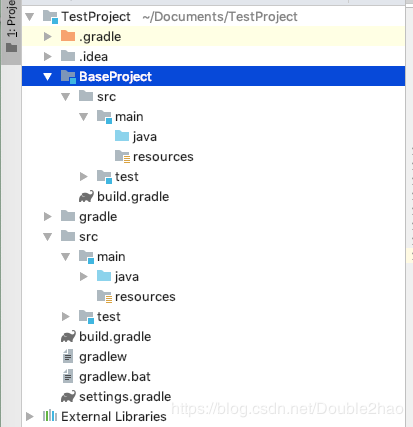Select the gradle folder label

coord(98,217)
